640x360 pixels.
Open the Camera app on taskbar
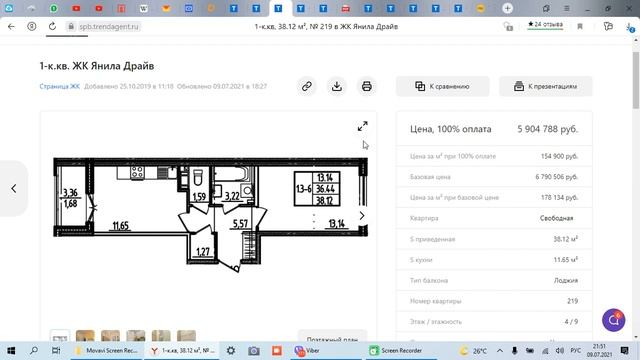254,351
